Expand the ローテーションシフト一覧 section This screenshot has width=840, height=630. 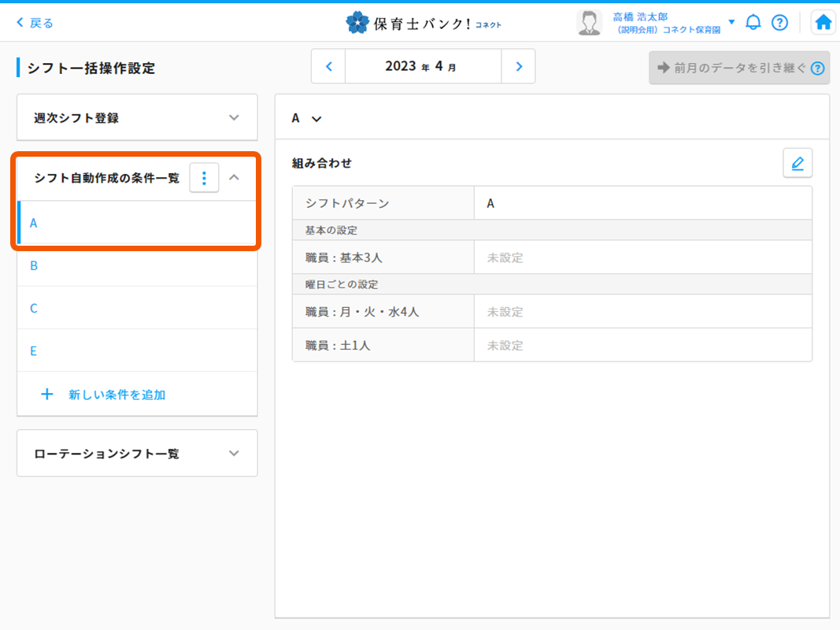point(234,453)
